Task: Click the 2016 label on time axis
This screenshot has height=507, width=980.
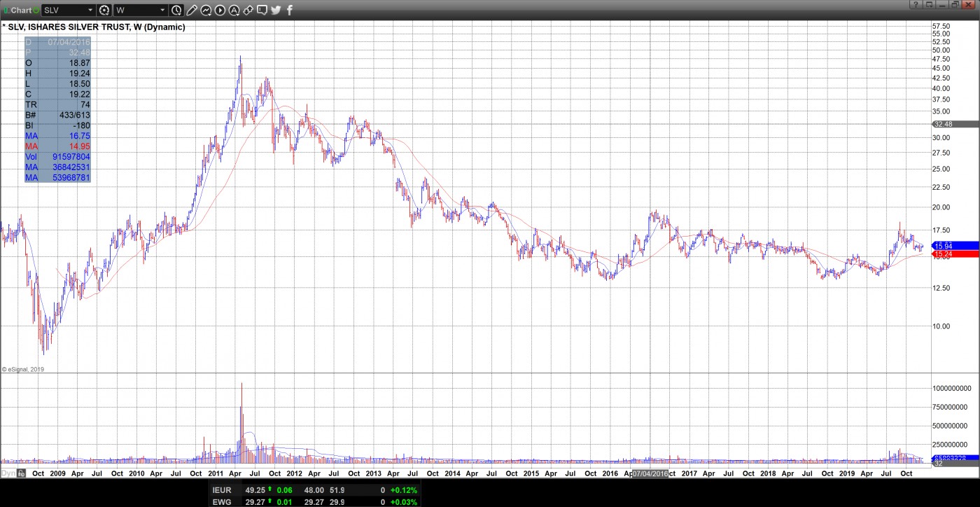Action: click(x=610, y=473)
